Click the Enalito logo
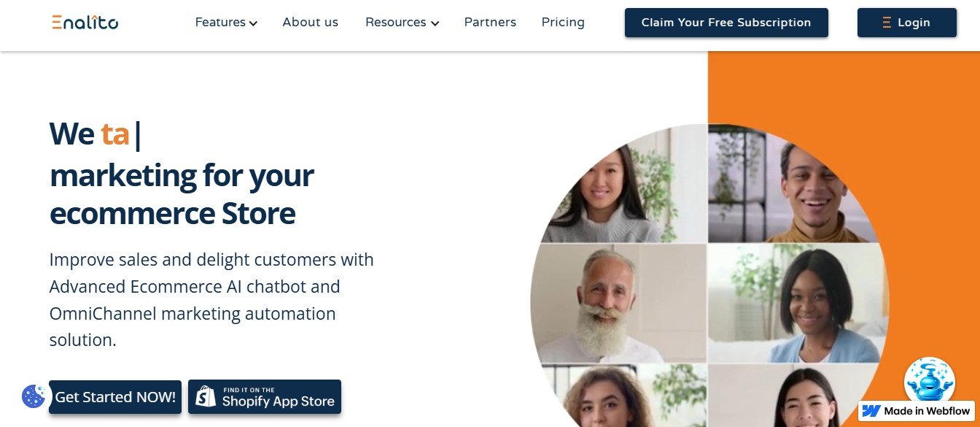Viewport: 980px width, 427px height. 84,22
